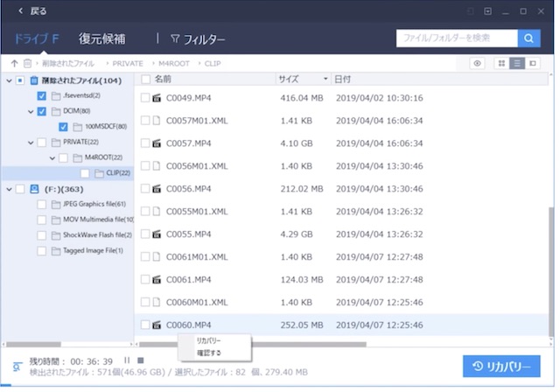Stop the scan
Viewport: 560px width, 392px height.
point(141,360)
